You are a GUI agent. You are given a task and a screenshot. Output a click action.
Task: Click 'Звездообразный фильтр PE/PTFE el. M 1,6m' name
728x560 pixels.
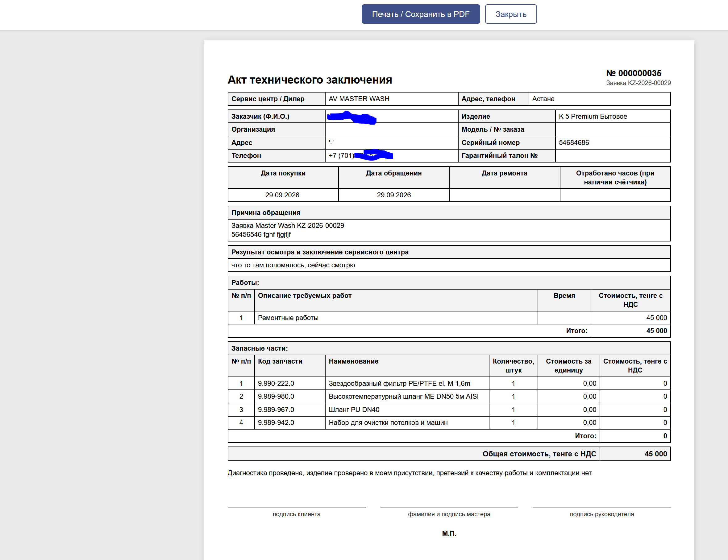tap(399, 383)
